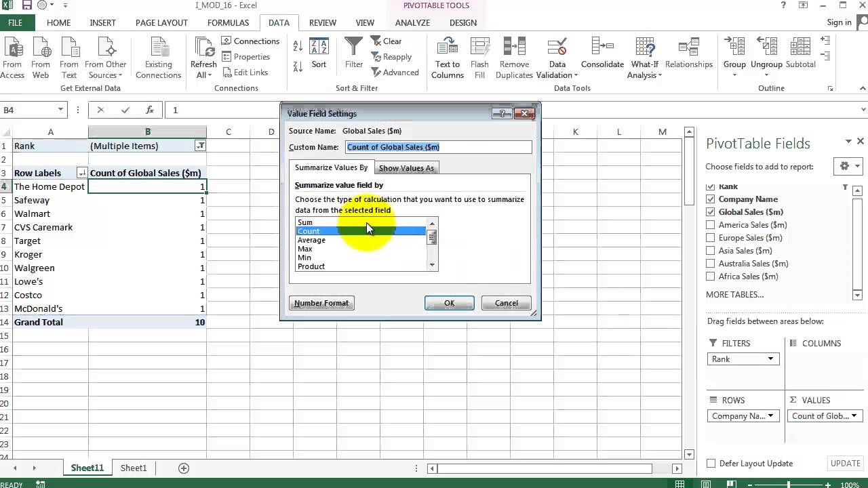This screenshot has width=868, height=488.
Task: Select the Grand Total cell
Action: click(x=50, y=322)
